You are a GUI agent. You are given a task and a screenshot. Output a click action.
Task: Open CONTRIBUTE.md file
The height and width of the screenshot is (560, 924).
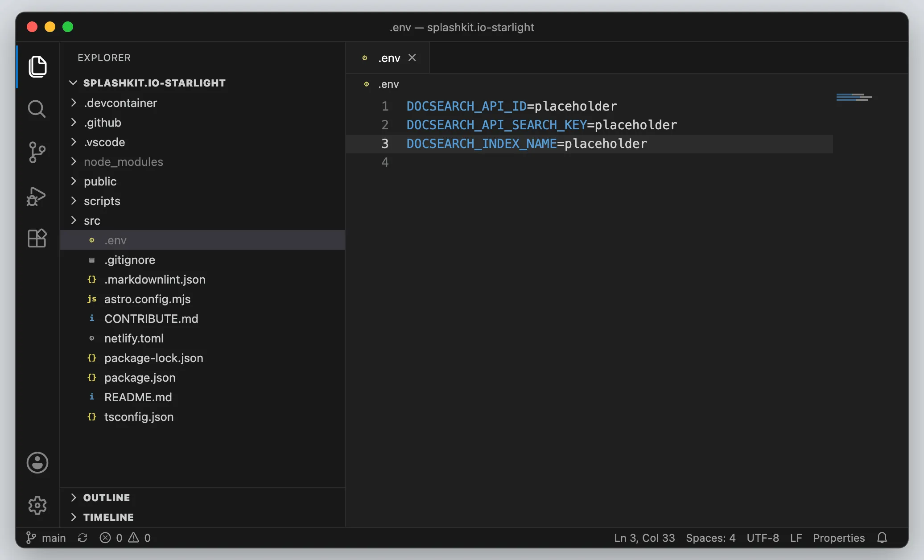[202, 319]
